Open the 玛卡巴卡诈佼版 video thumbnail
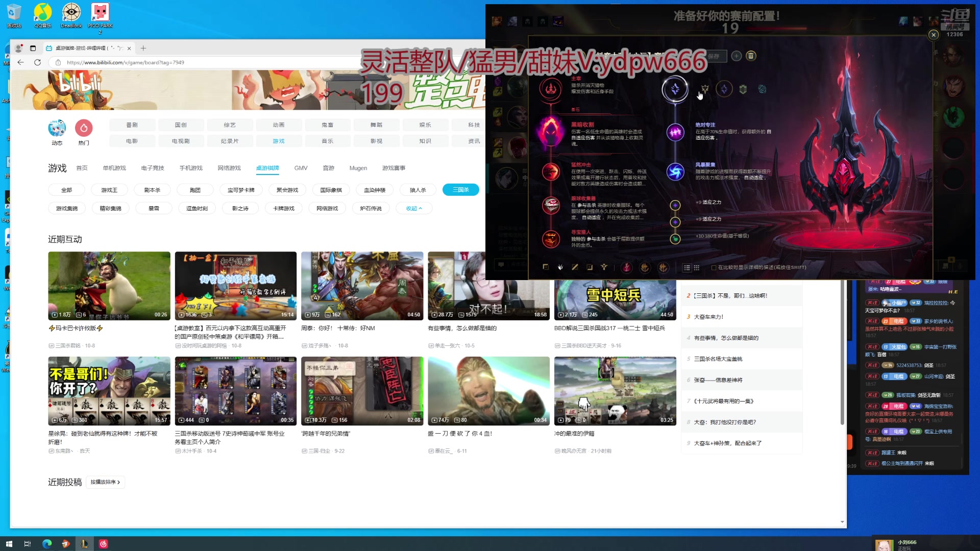The image size is (980, 551). click(109, 286)
